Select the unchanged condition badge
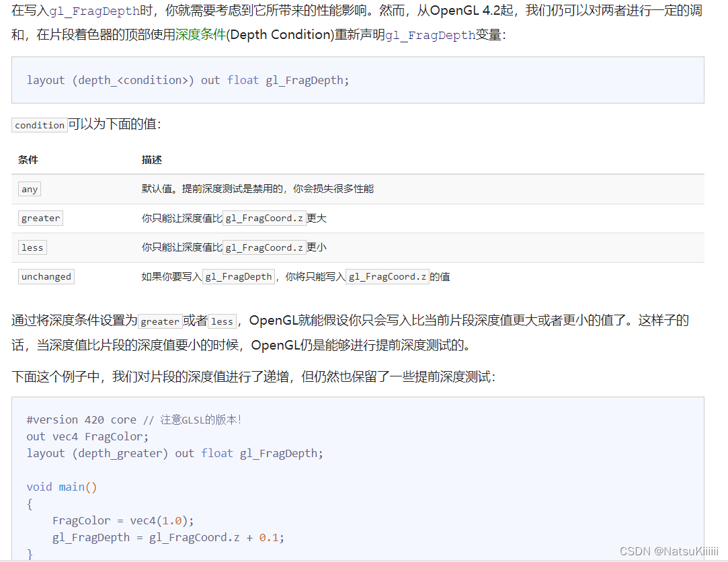 pyautogui.click(x=46, y=276)
